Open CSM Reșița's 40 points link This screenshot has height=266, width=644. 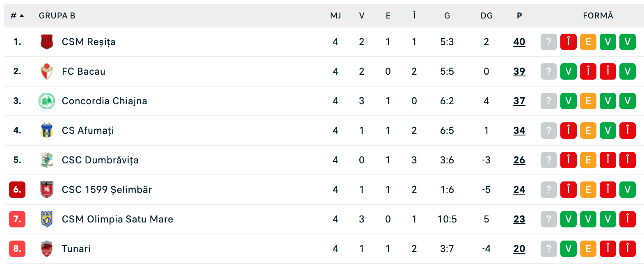click(x=519, y=42)
